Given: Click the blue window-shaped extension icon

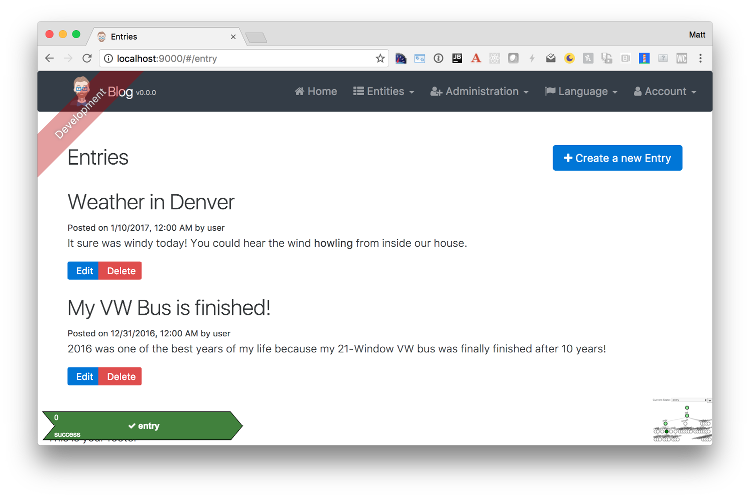Looking at the screenshot, I should click(419, 58).
